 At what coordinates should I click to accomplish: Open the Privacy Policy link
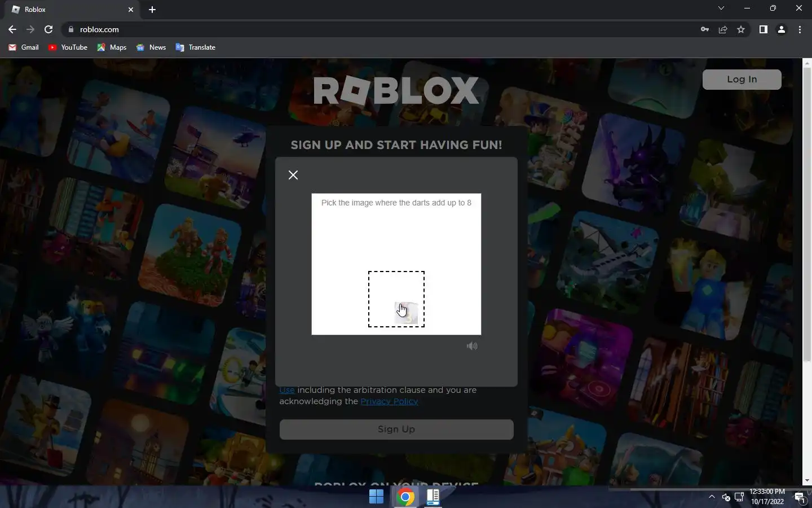click(x=389, y=401)
